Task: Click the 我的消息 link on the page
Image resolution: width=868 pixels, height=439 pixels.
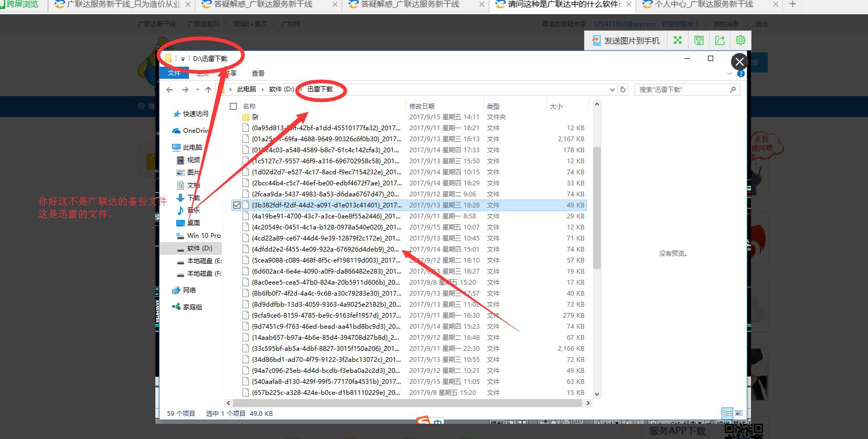Action: click(726, 24)
